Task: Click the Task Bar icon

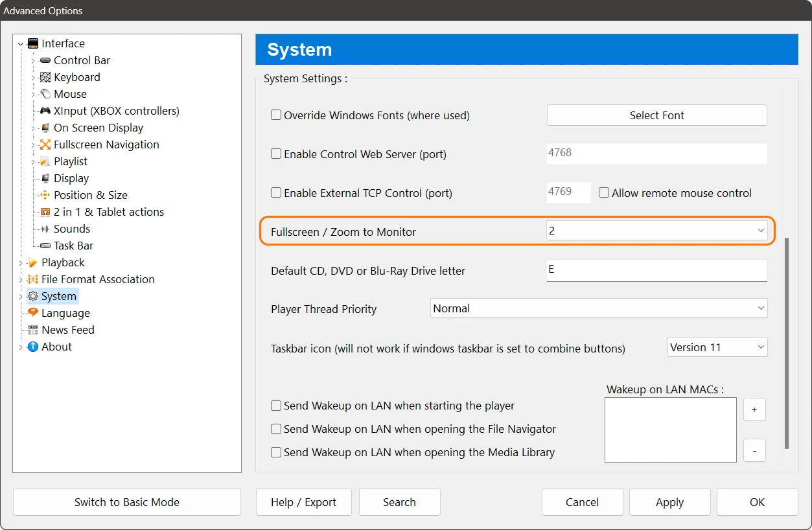Action: (45, 246)
